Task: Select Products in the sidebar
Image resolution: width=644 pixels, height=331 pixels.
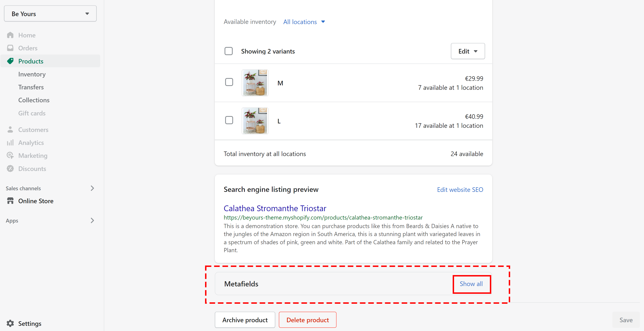Action: (50, 61)
